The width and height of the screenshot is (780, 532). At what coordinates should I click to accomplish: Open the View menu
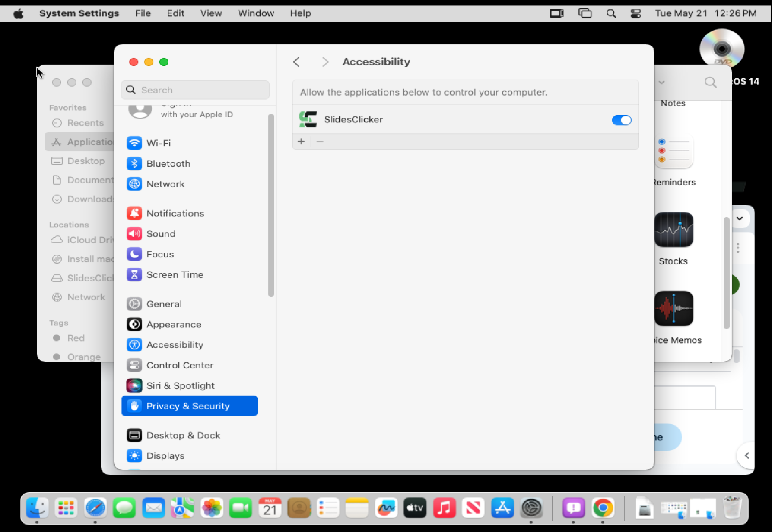211,13
